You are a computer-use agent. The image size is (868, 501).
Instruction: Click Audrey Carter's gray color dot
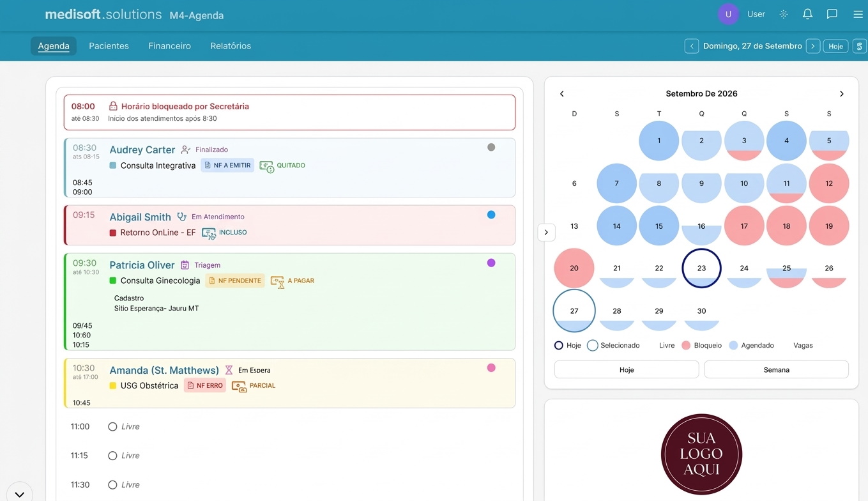[491, 147]
